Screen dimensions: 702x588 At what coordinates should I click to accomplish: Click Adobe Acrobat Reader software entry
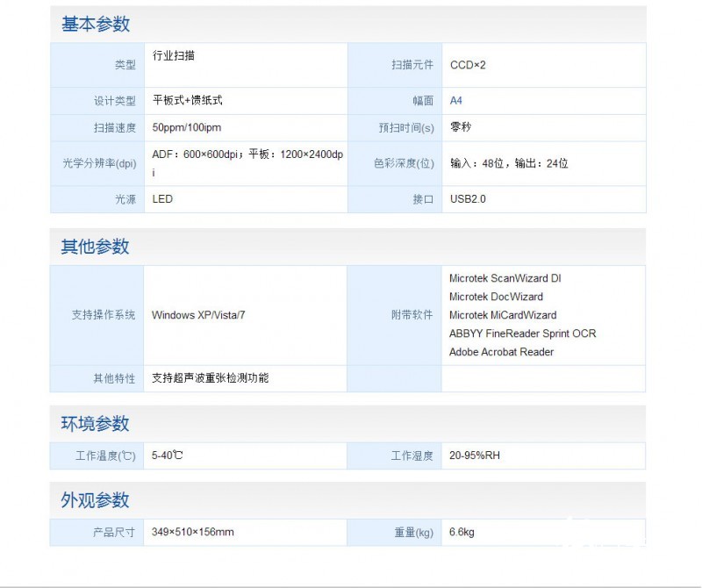tap(501, 352)
